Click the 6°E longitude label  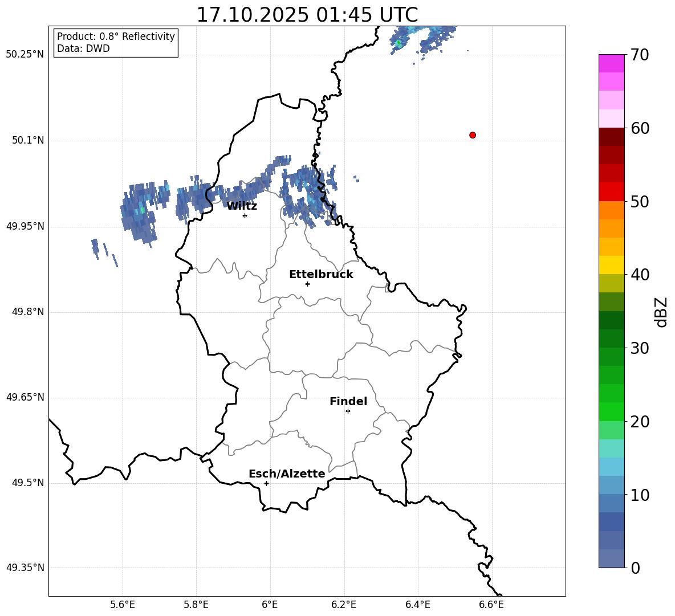(270, 605)
